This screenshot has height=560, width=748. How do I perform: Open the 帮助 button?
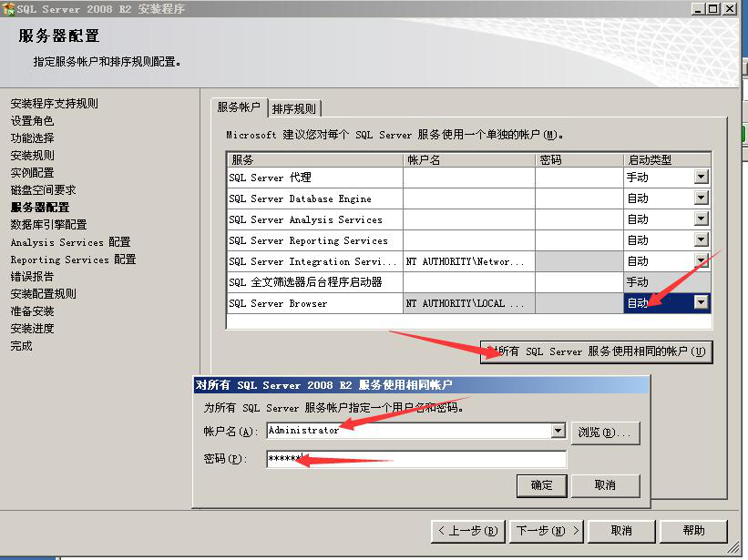pos(693,531)
